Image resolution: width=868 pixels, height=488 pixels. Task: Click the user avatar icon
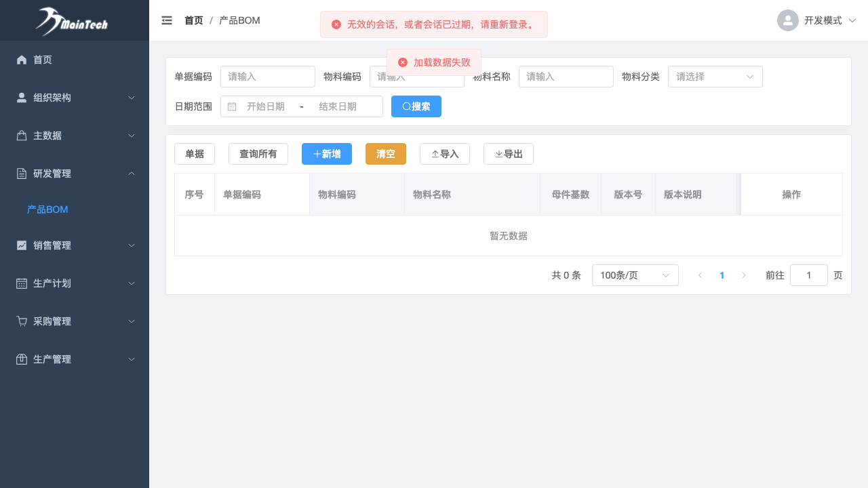(787, 20)
